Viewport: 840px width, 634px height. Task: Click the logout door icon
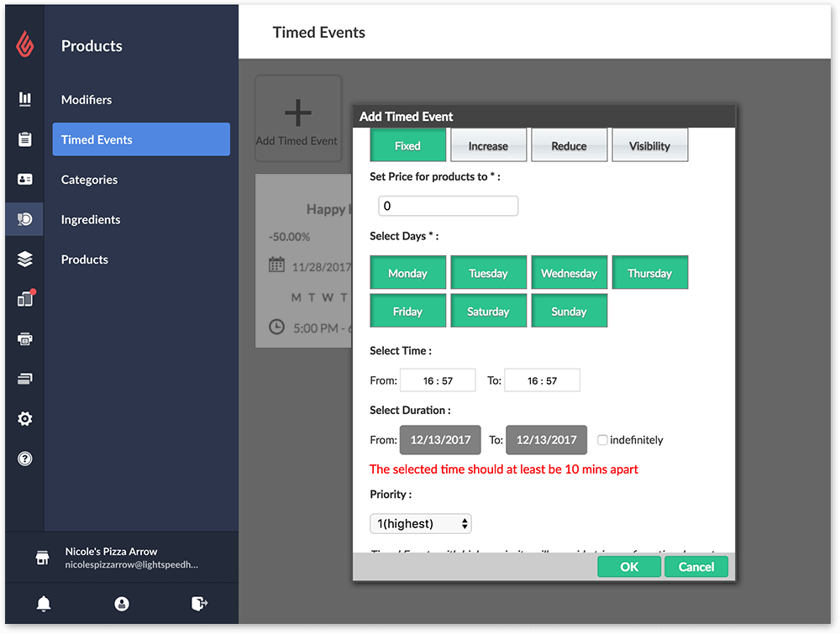point(199,604)
